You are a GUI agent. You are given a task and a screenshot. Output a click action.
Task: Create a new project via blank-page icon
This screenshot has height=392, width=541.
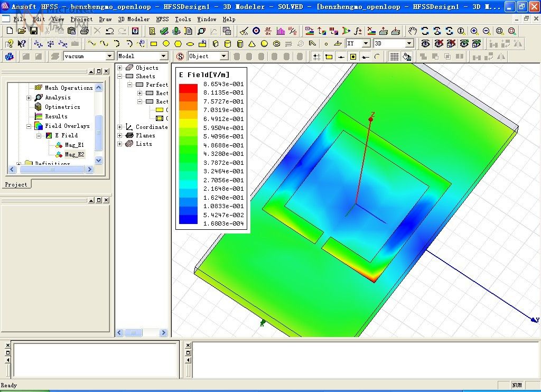click(x=10, y=31)
